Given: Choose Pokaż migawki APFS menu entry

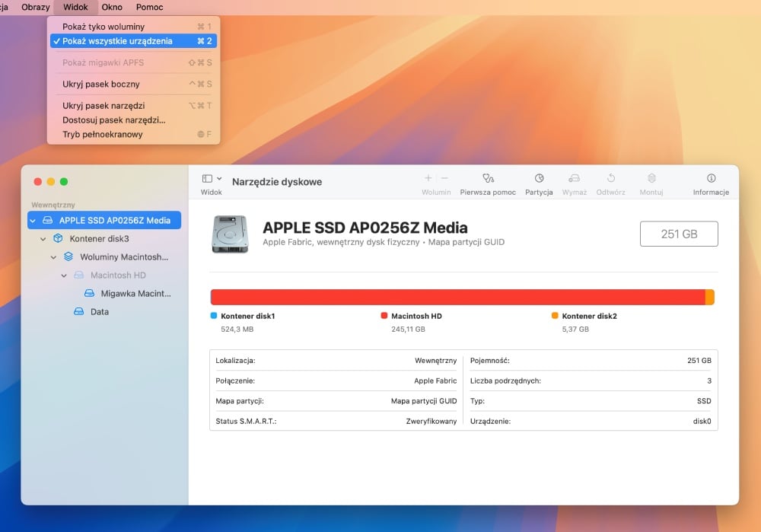Looking at the screenshot, I should [133, 62].
